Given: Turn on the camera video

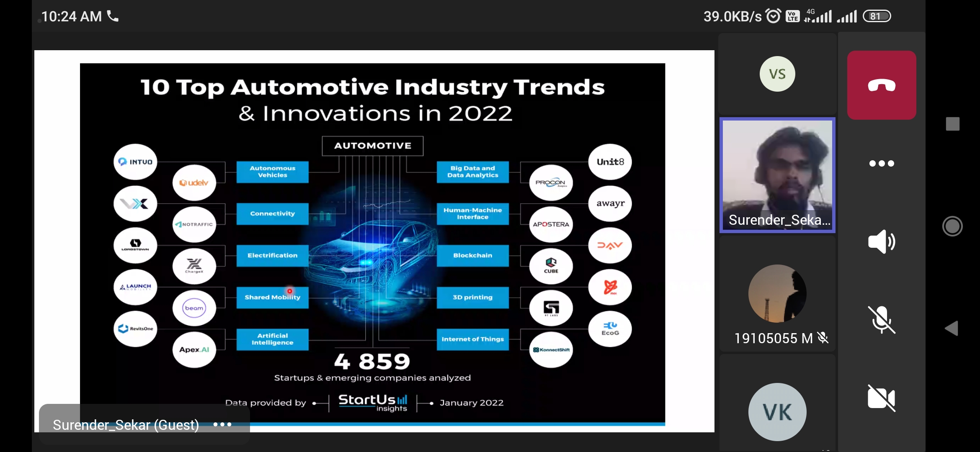Looking at the screenshot, I should (x=881, y=398).
